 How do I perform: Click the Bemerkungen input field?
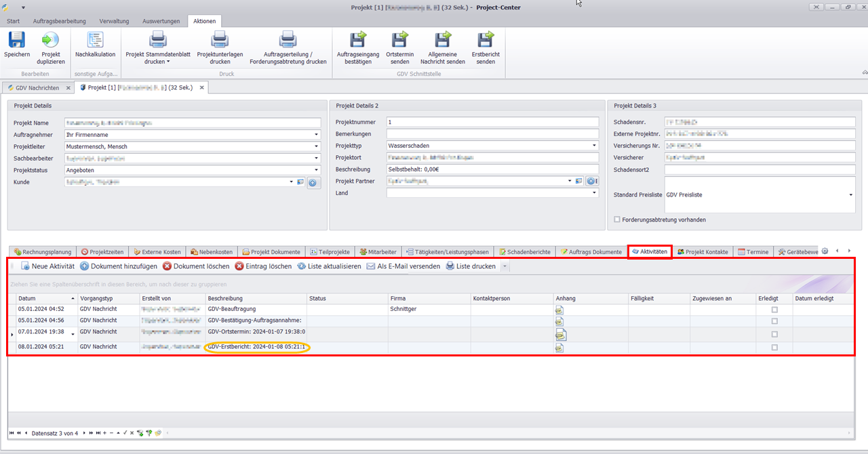pyautogui.click(x=492, y=134)
